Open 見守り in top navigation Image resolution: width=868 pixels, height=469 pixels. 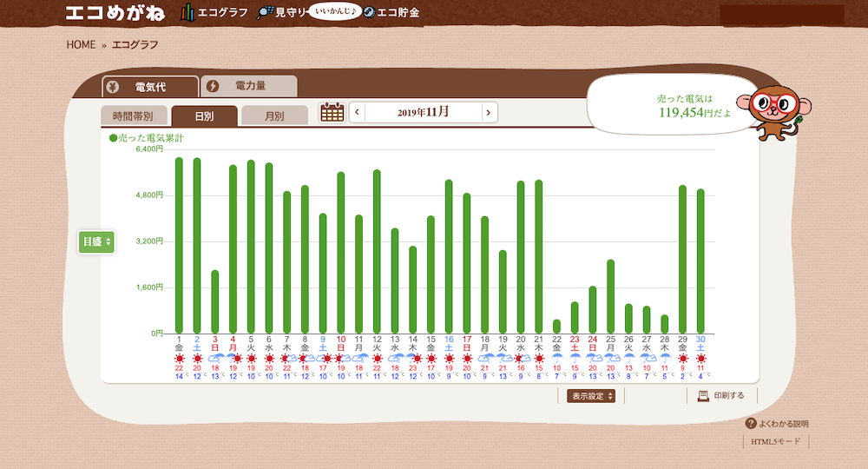click(290, 13)
